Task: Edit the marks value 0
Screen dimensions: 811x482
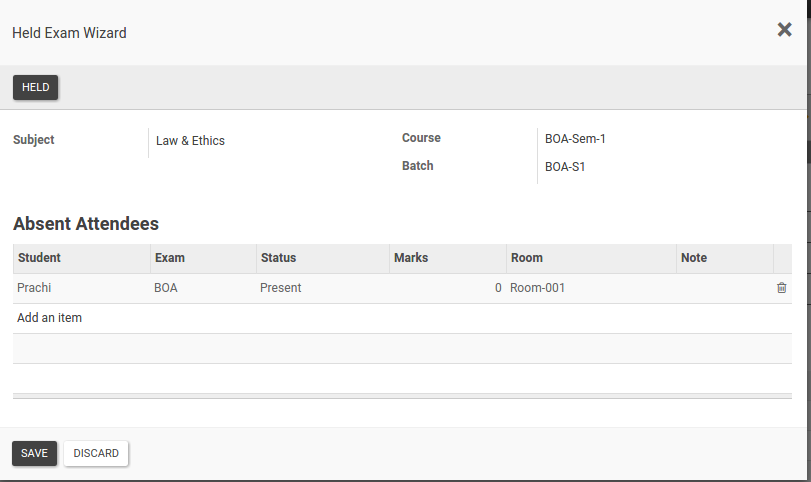Action: [x=497, y=288]
